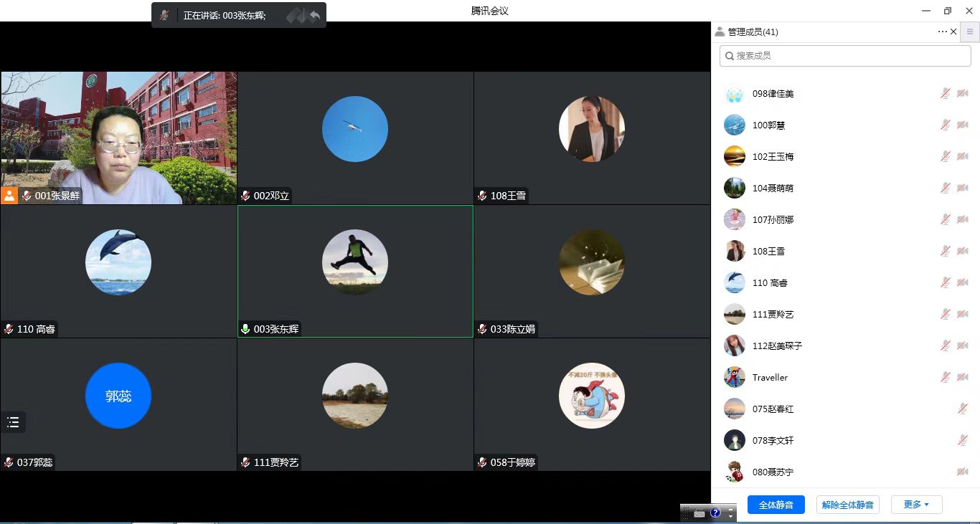This screenshot has height=524, width=980.
Task: Click the reply arrow icon in the speaking bar
Action: pos(314,15)
